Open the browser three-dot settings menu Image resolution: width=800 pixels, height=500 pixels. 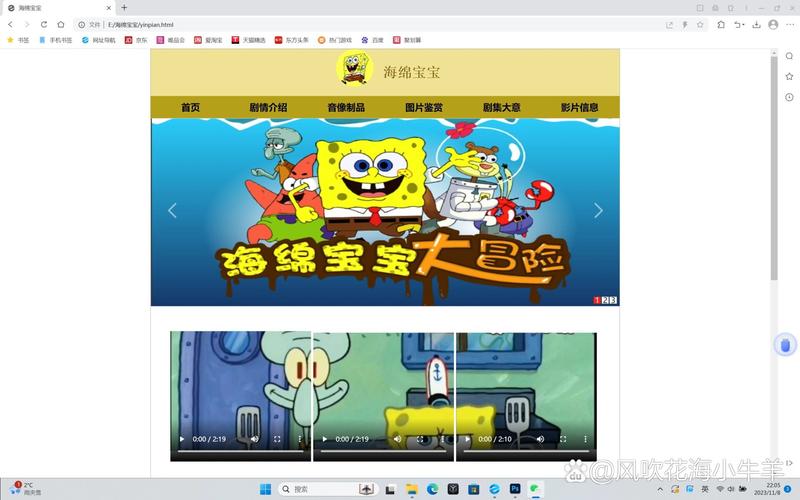tap(790, 24)
